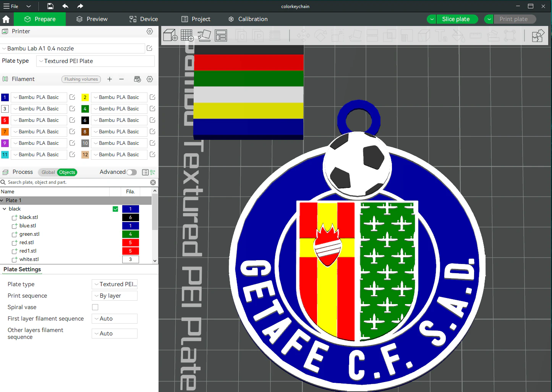Image resolution: width=552 pixels, height=392 pixels.
Task: Edit preset for filament 9
Action: click(72, 143)
